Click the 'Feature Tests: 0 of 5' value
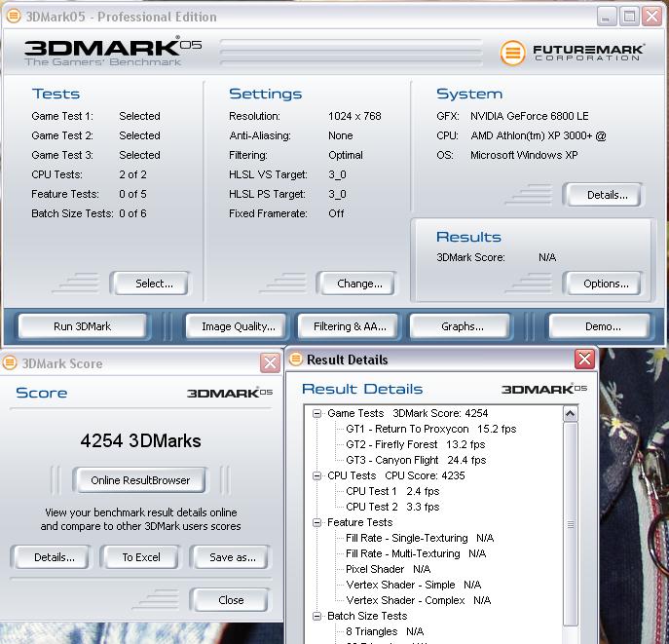669x644 pixels. [132, 194]
